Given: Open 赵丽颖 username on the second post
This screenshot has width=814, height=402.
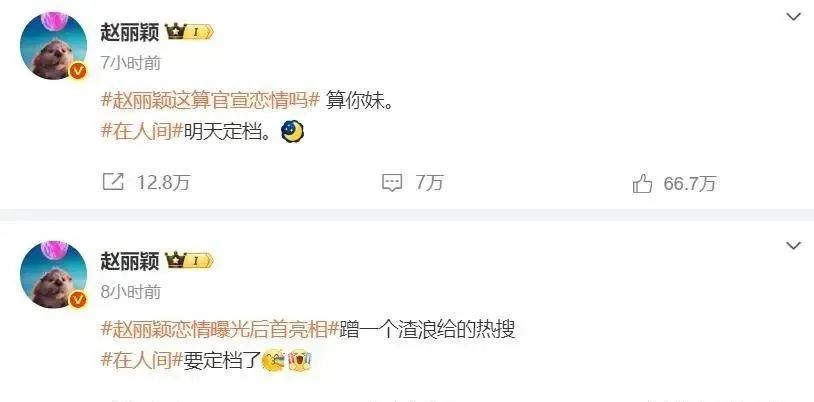Looking at the screenshot, I should coord(130,261).
